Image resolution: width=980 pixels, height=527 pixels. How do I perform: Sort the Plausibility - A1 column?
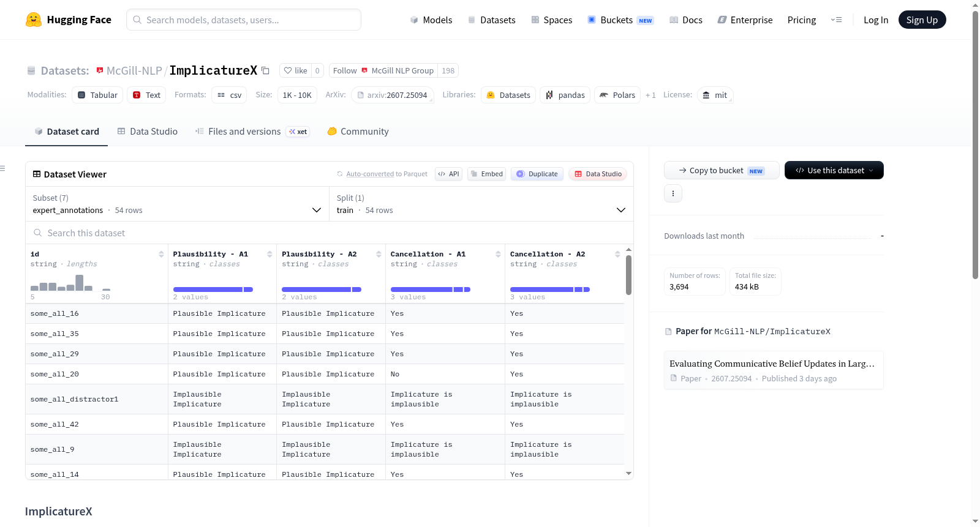click(x=269, y=254)
